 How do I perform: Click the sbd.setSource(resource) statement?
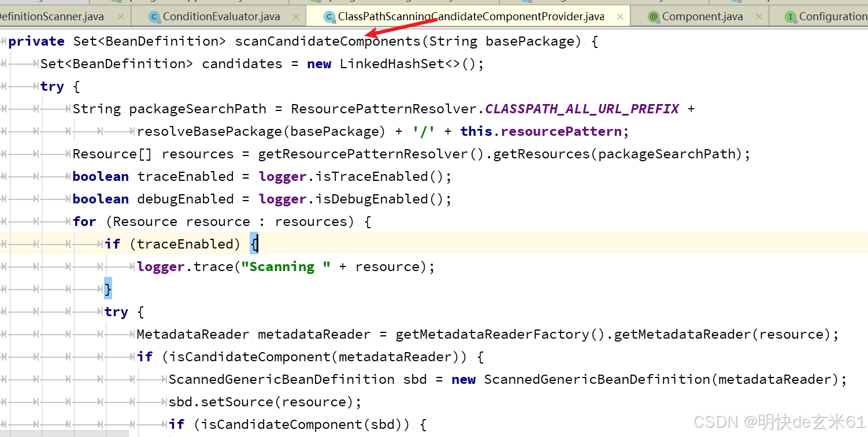click(265, 402)
